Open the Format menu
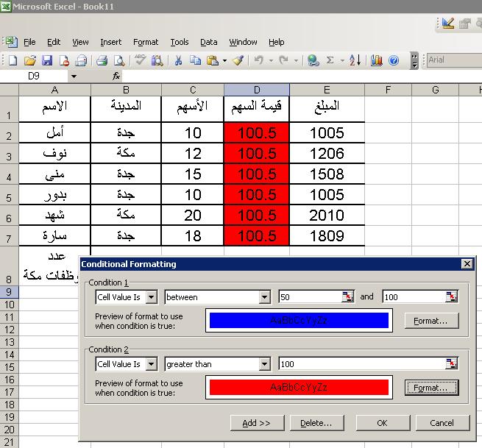Viewport: 482px width, 448px height. [x=146, y=42]
